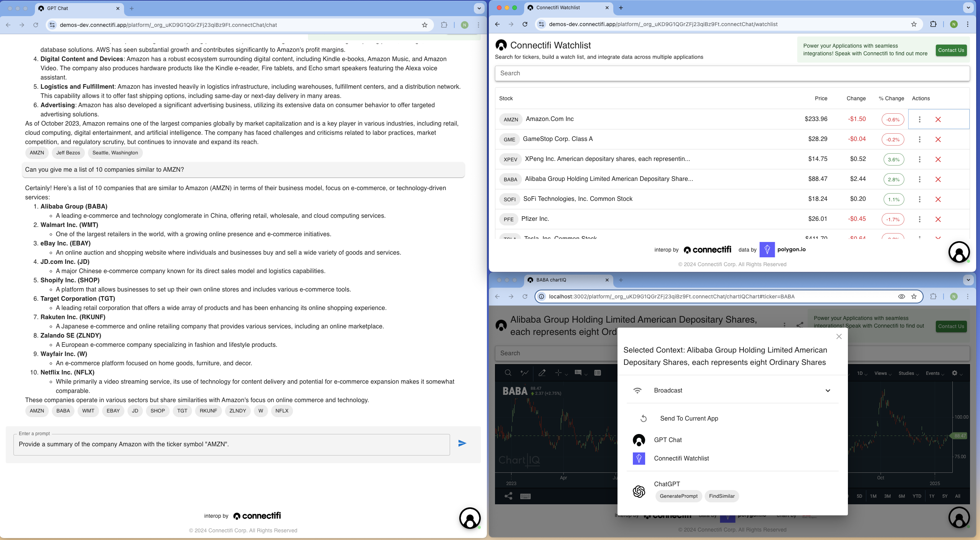980x540 pixels.
Task: Send the prompt in GPT Chat
Action: 462,443
